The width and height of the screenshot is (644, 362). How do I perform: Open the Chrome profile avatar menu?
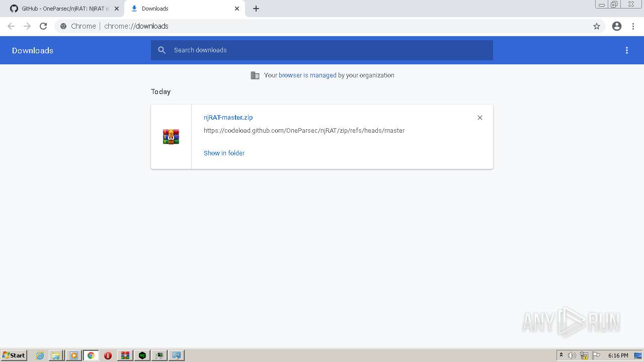pyautogui.click(x=617, y=26)
